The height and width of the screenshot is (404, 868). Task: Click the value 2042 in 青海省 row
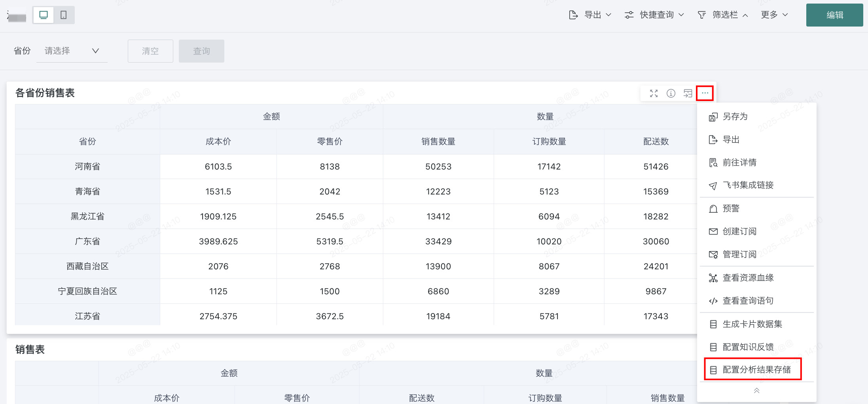pyautogui.click(x=330, y=191)
